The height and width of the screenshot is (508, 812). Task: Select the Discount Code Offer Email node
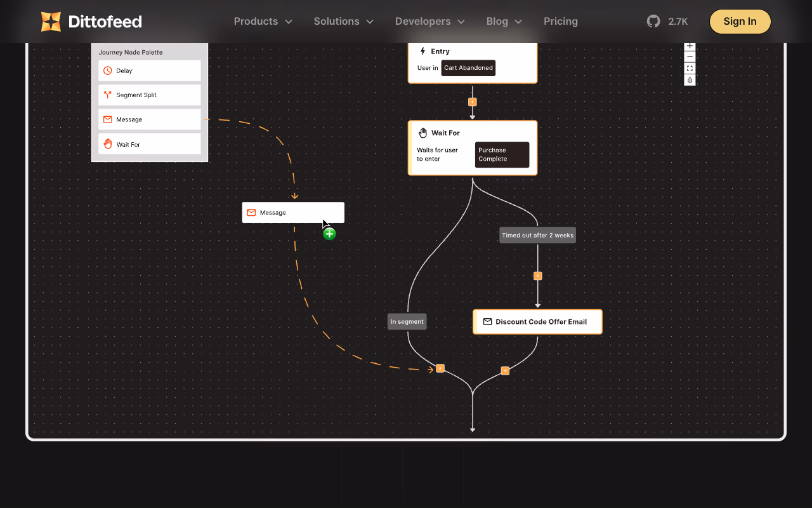(x=537, y=322)
